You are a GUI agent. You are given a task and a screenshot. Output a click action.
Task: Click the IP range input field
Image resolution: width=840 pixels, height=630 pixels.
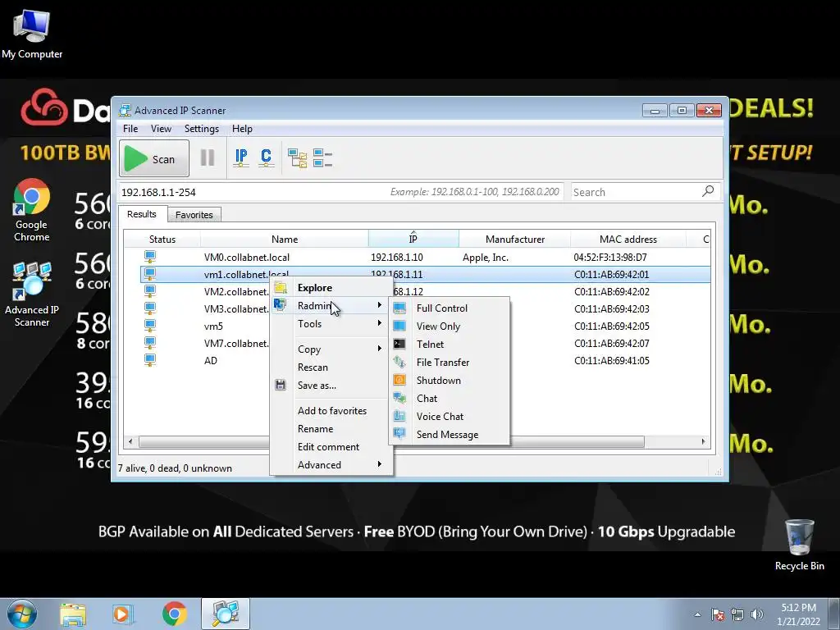pyautogui.click(x=340, y=192)
